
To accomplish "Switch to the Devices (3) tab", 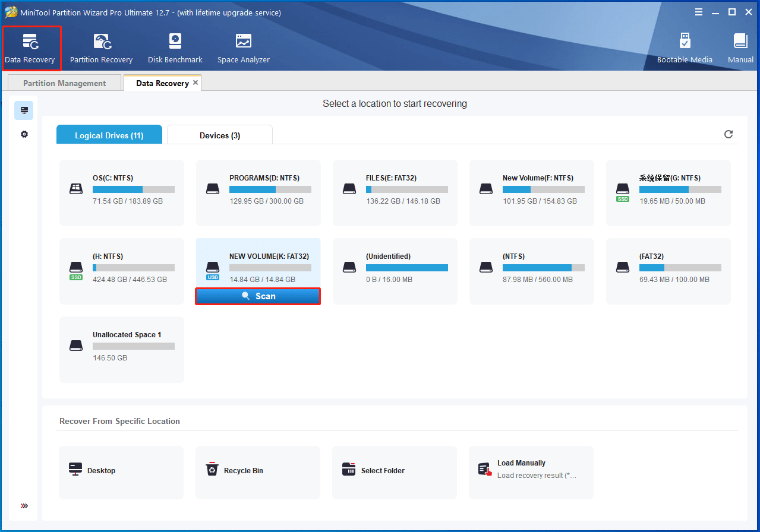I will pos(220,135).
